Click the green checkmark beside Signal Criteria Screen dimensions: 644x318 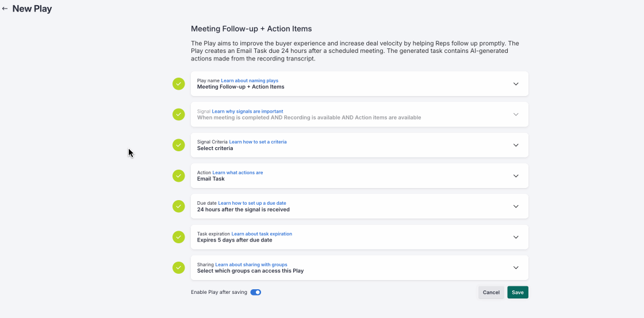179,145
